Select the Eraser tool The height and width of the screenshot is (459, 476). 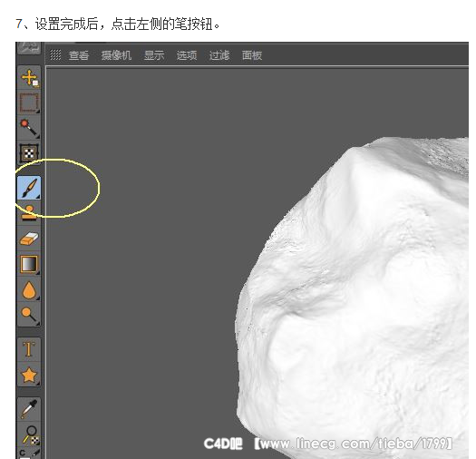[x=29, y=239]
